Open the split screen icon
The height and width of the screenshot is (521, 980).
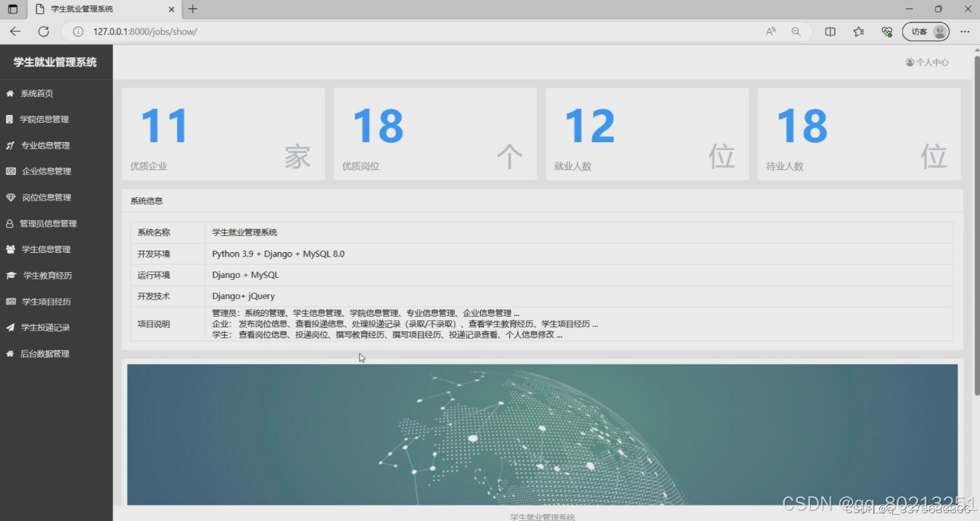[x=830, y=31]
